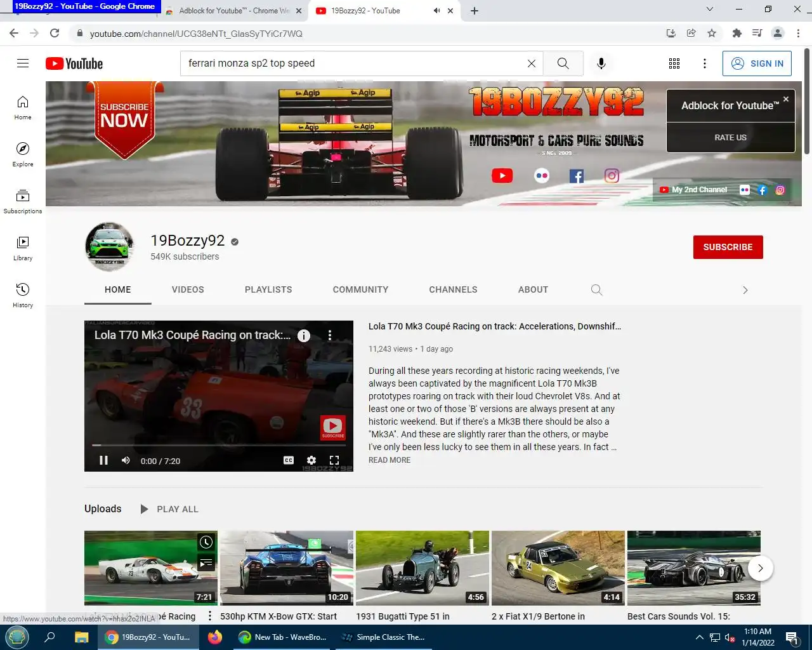Add first upload to Watch Later

pyautogui.click(x=206, y=542)
